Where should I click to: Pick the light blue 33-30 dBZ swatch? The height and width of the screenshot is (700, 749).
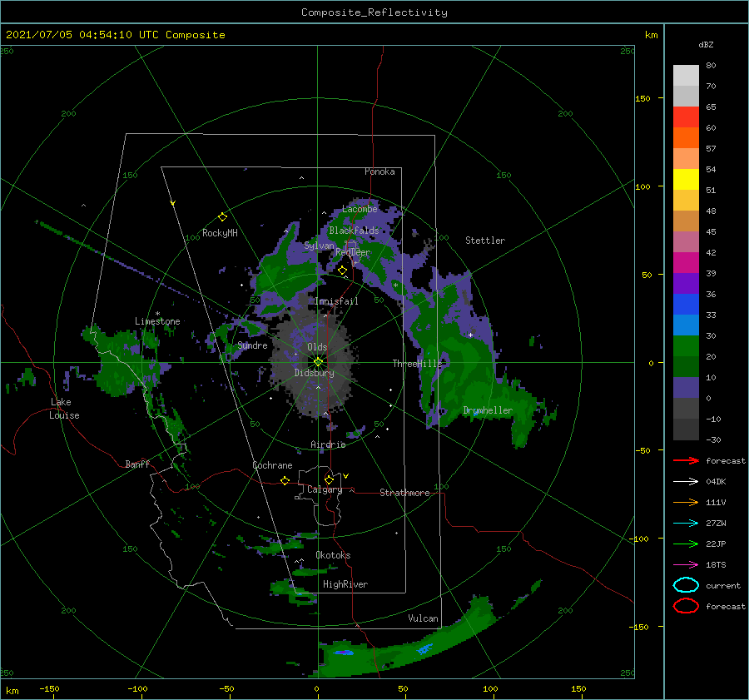click(x=686, y=325)
